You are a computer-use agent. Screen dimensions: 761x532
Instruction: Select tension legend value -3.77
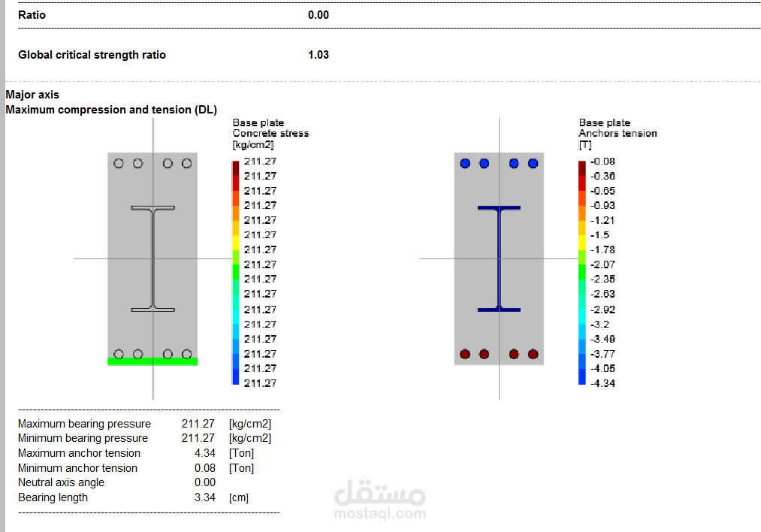602,354
